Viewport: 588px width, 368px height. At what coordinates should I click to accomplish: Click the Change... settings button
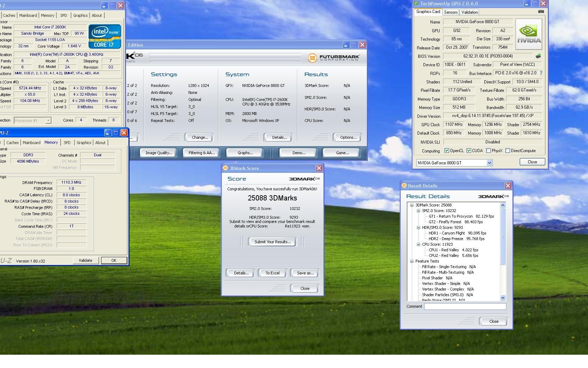200,137
